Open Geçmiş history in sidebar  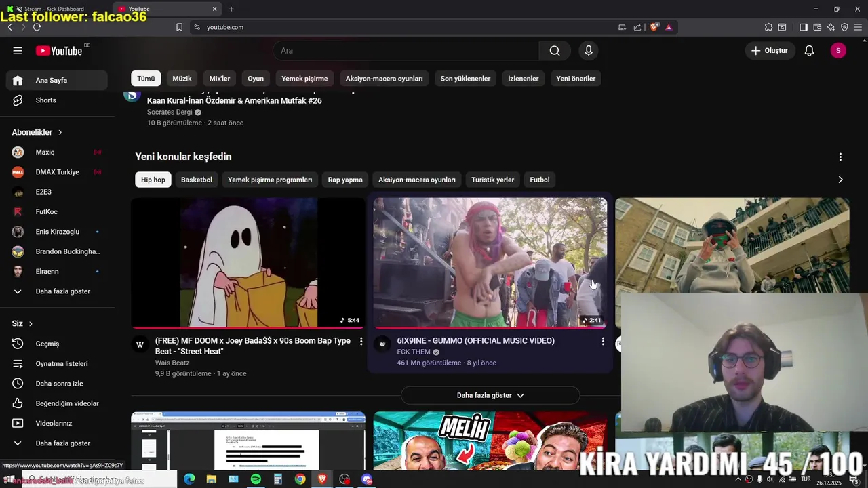coord(57,344)
